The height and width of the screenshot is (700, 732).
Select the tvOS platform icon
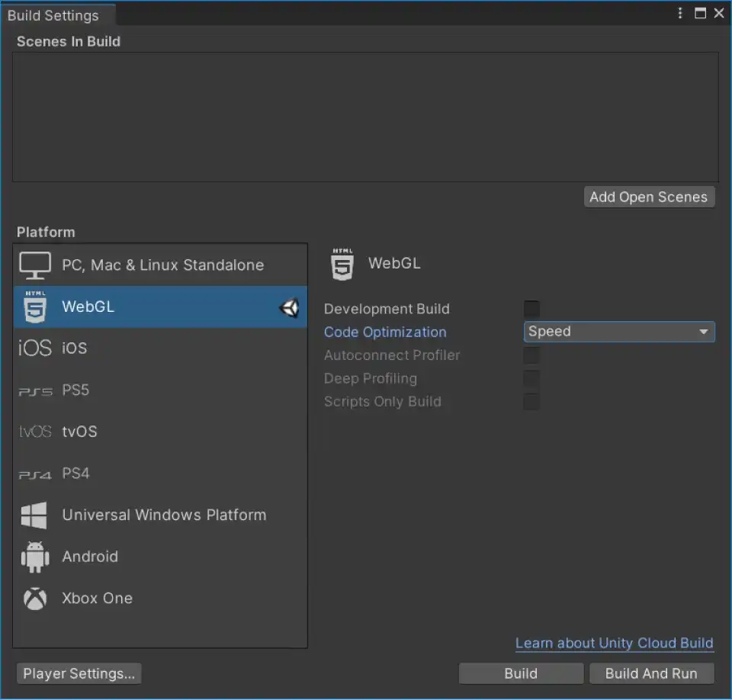coord(34,432)
